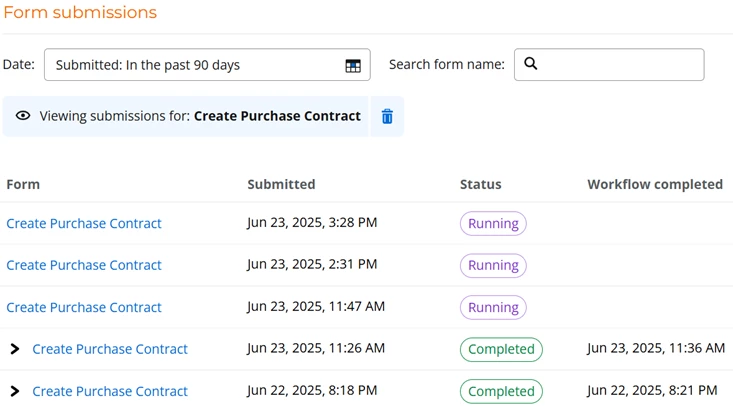733x406 pixels.
Task: Click Running status badge for 3:28 PM row
Action: (493, 223)
